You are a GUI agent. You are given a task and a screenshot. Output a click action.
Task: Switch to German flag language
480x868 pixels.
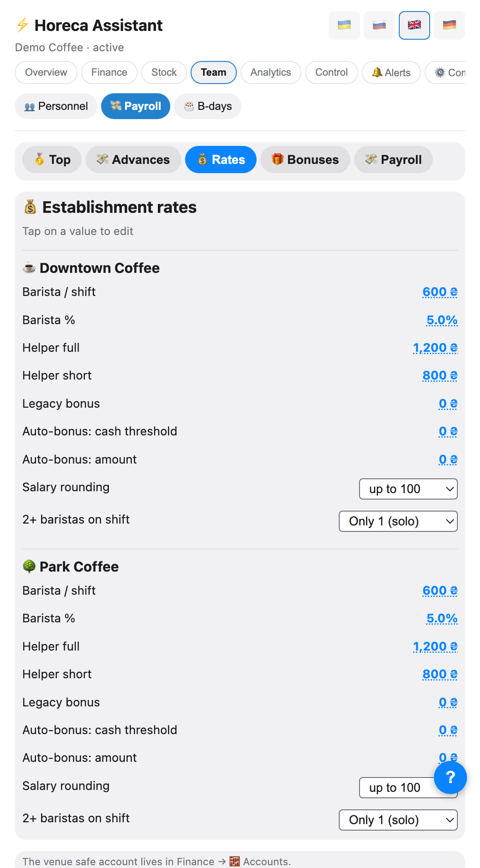click(450, 25)
